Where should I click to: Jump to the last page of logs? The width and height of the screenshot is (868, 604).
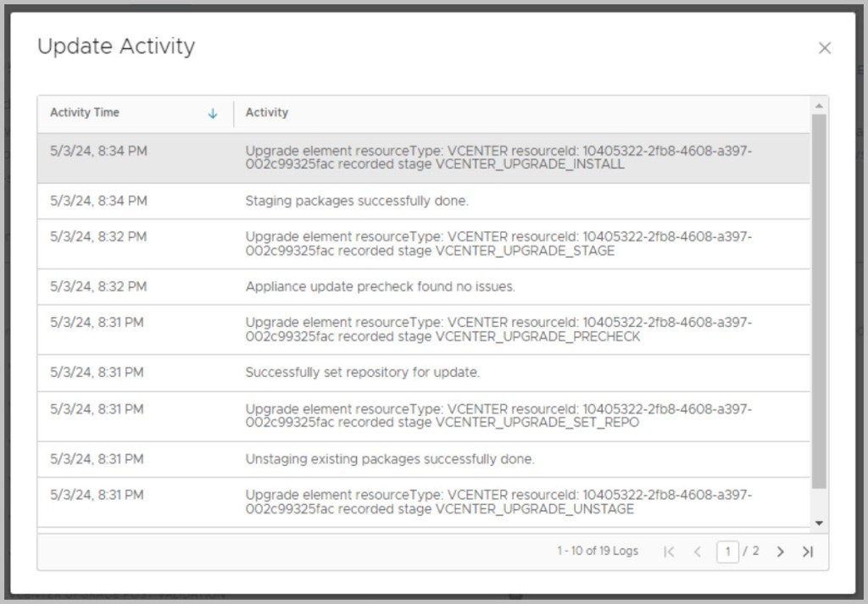808,551
